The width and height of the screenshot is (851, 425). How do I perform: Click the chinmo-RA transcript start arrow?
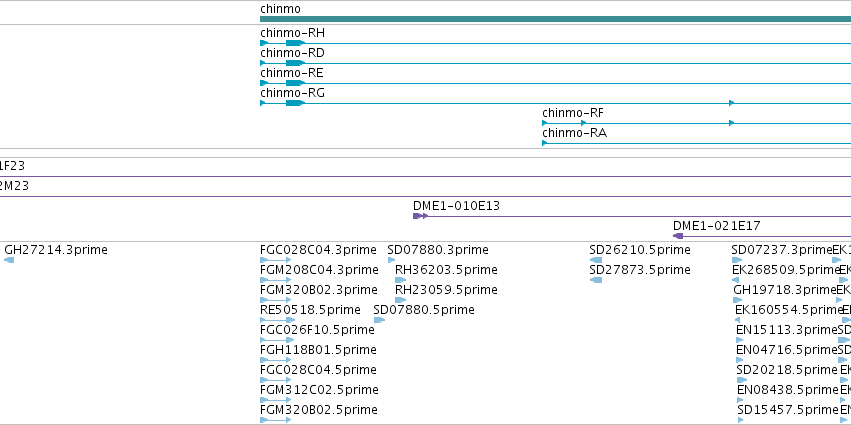544,143
